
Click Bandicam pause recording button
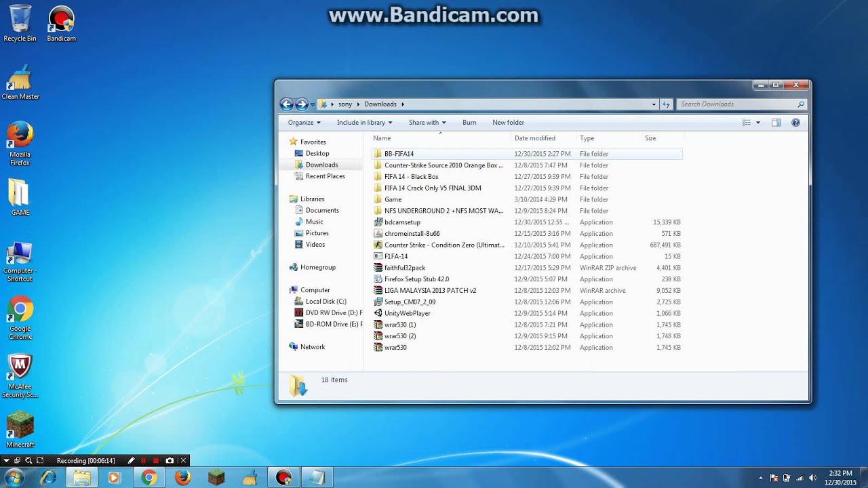[143, 461]
